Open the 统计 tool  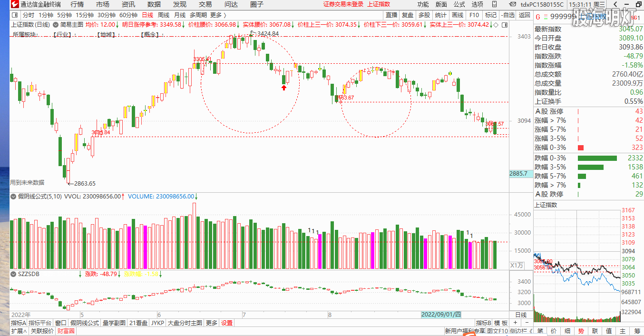pos(440,15)
